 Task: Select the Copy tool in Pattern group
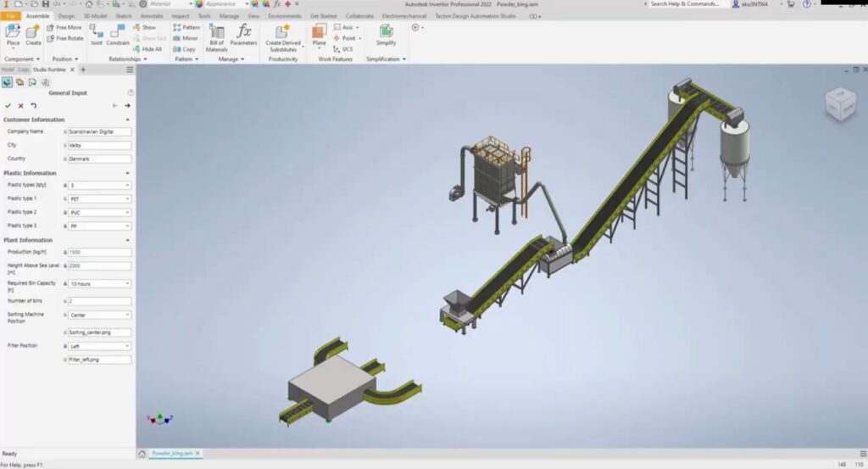[x=184, y=49]
